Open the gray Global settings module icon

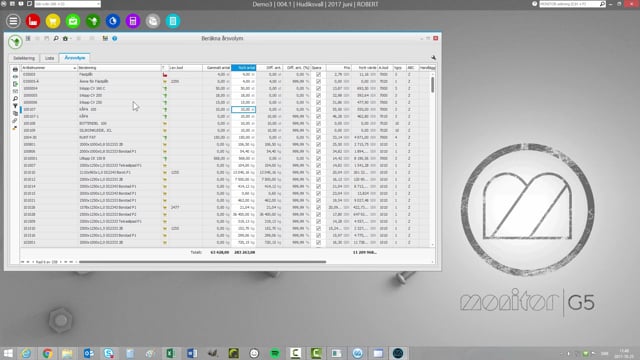coord(153,21)
